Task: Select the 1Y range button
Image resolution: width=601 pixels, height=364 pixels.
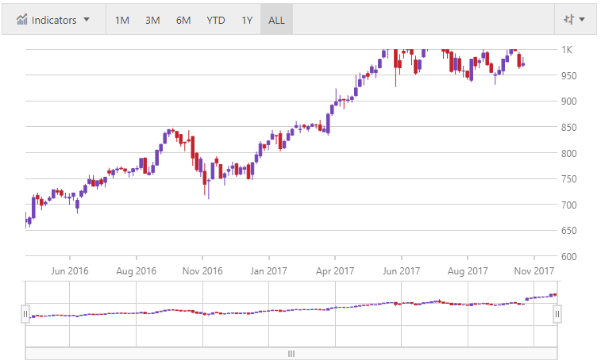Action: click(247, 20)
